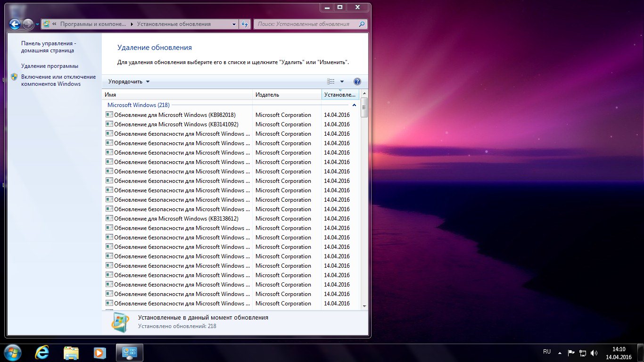
Task: Launch Internet Explorer from taskbar
Action: (x=43, y=352)
